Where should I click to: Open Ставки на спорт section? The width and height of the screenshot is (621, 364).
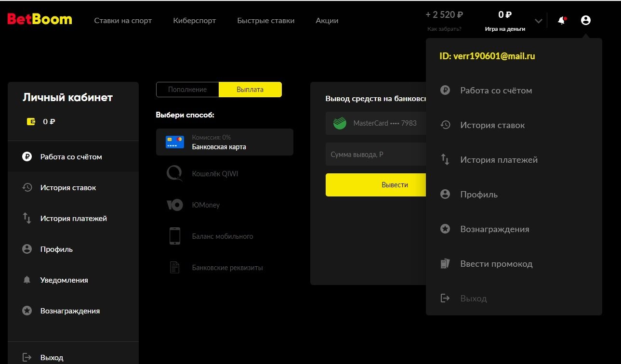pyautogui.click(x=123, y=21)
